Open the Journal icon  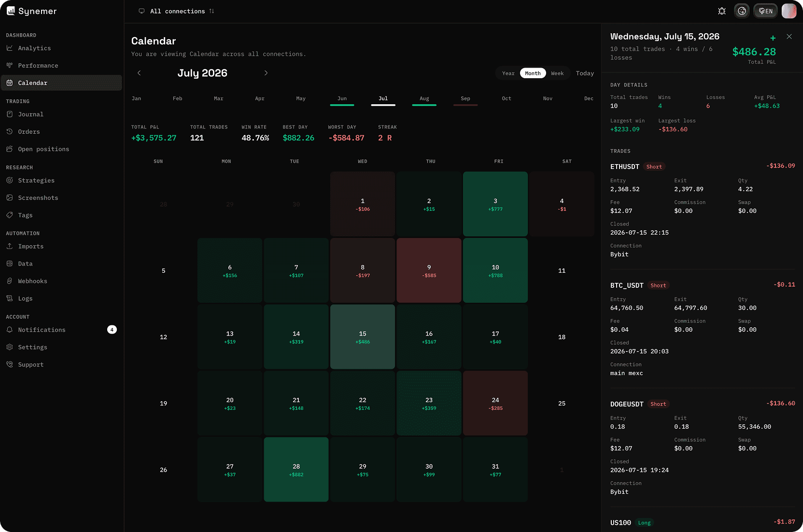click(10, 114)
